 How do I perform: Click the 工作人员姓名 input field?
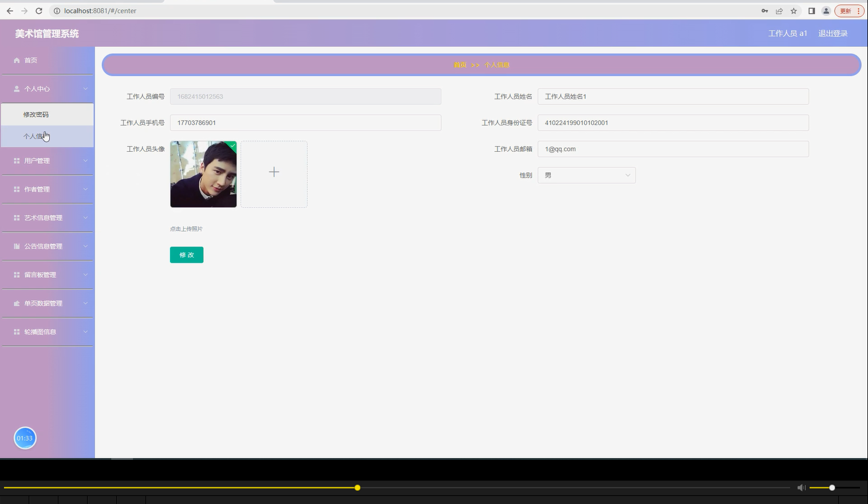click(x=673, y=96)
